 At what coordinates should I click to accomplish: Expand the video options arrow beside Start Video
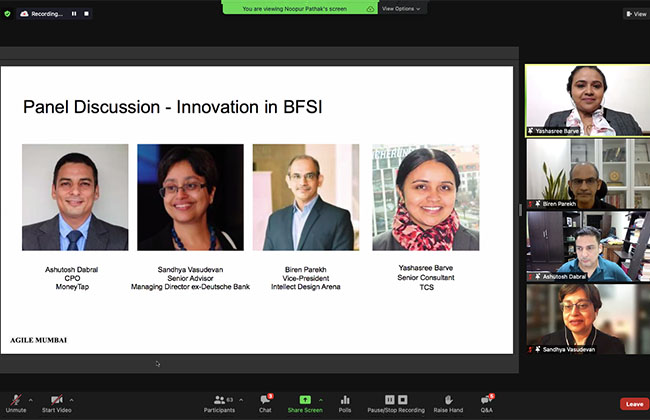click(72, 400)
